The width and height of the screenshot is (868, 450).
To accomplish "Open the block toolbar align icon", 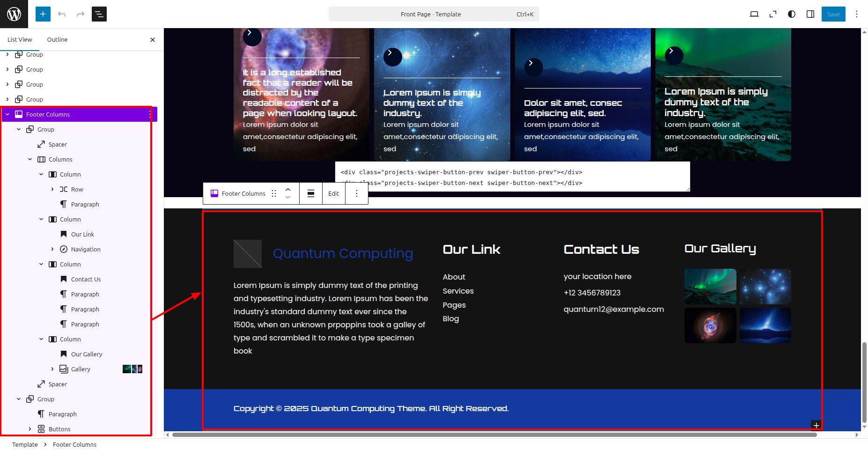I will [310, 193].
